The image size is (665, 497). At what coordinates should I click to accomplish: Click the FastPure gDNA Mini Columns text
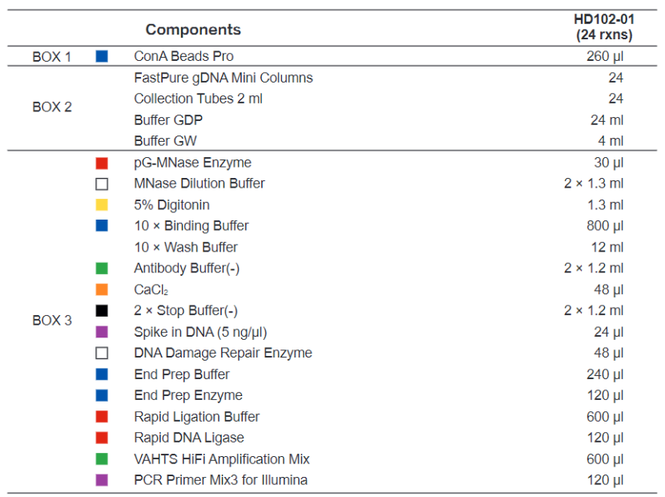click(224, 78)
